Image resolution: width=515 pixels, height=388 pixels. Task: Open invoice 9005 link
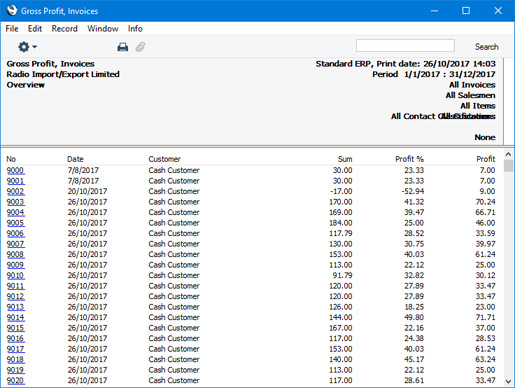coord(15,223)
